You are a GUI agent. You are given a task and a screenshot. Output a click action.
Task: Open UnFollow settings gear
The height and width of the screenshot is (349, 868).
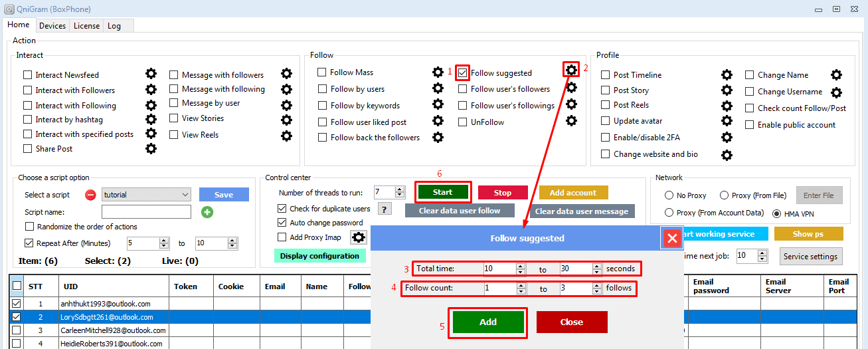coord(571,121)
